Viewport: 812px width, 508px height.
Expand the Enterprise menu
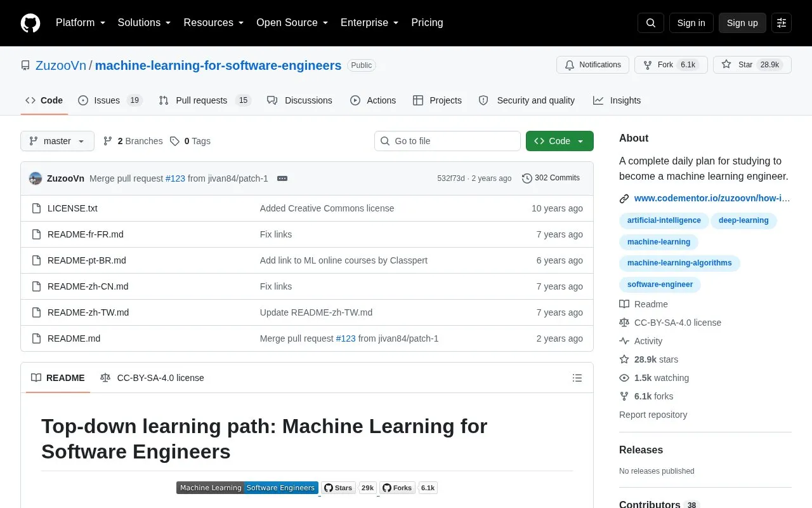[x=370, y=23]
